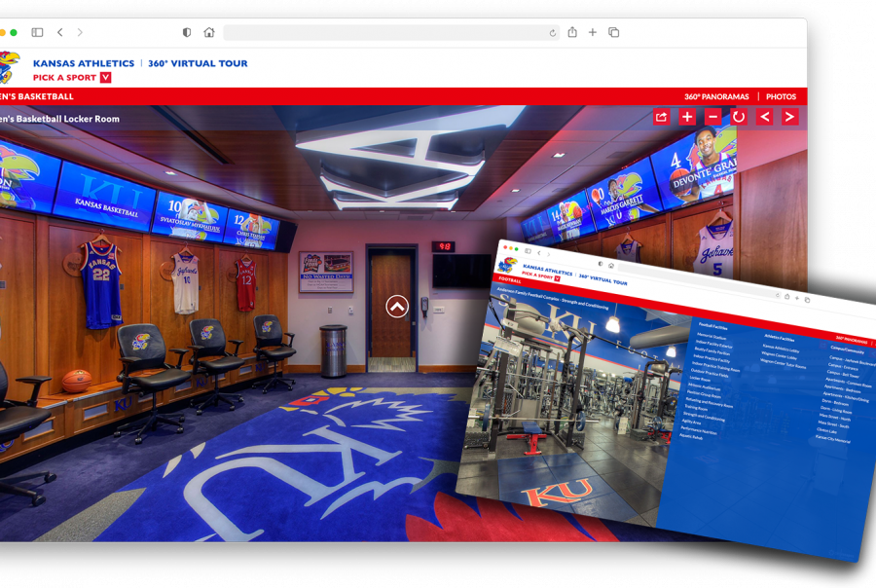The image size is (876, 588).
Task: Switch to the 360° Panoramas tab
Action: click(716, 96)
